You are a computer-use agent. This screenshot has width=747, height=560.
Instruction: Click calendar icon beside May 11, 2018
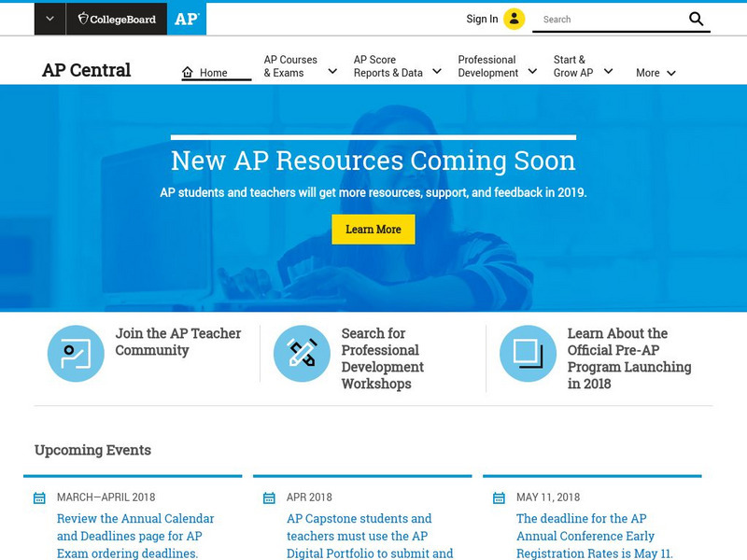click(499, 498)
